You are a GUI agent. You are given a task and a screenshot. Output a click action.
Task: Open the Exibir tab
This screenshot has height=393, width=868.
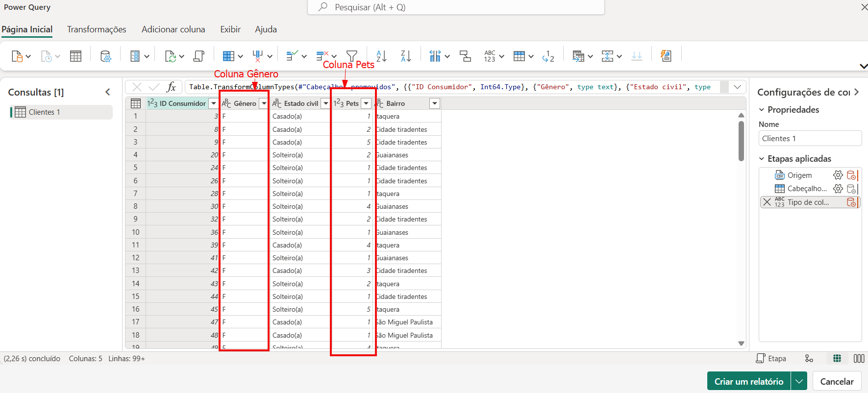pos(230,29)
